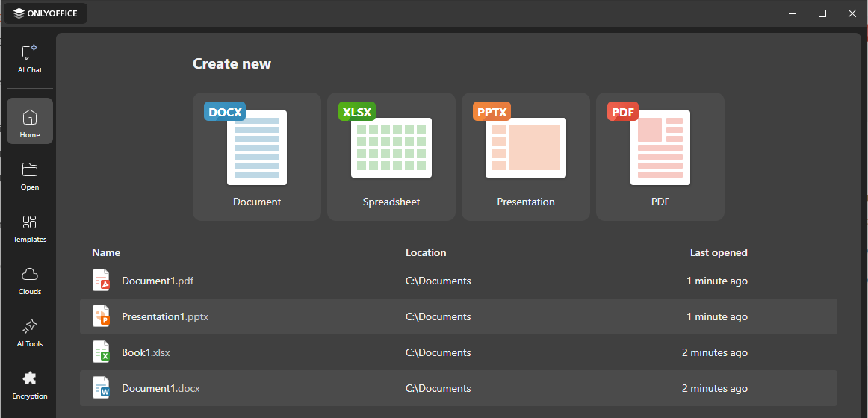The width and height of the screenshot is (868, 418).
Task: Open Presentation1.pptx from recent files
Action: coord(459,316)
